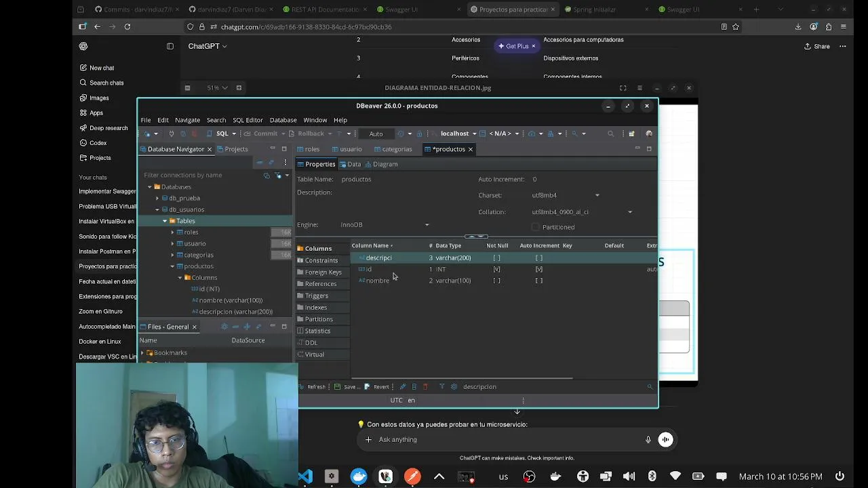This screenshot has width=868, height=488.
Task: Expand the db_prueba database node
Action: pyautogui.click(x=157, y=198)
